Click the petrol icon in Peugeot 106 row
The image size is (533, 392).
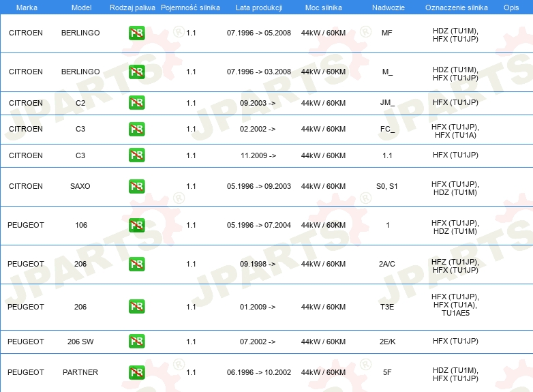point(136,225)
